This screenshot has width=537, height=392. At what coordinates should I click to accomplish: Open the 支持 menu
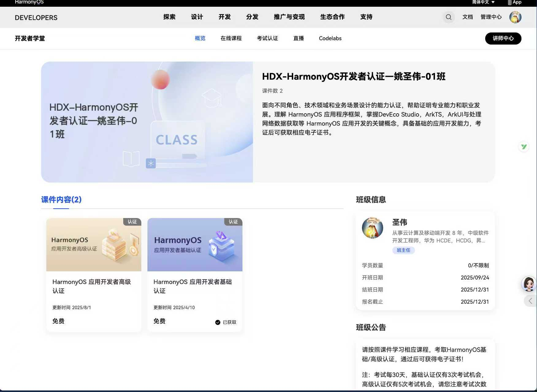(x=366, y=17)
